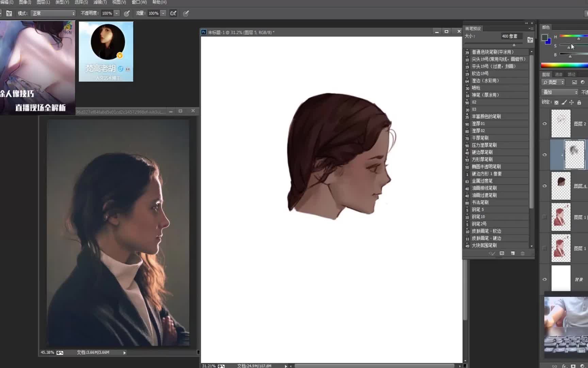Screen dimensions: 588x368
Task: Click lock position move icon
Action: 571,102
